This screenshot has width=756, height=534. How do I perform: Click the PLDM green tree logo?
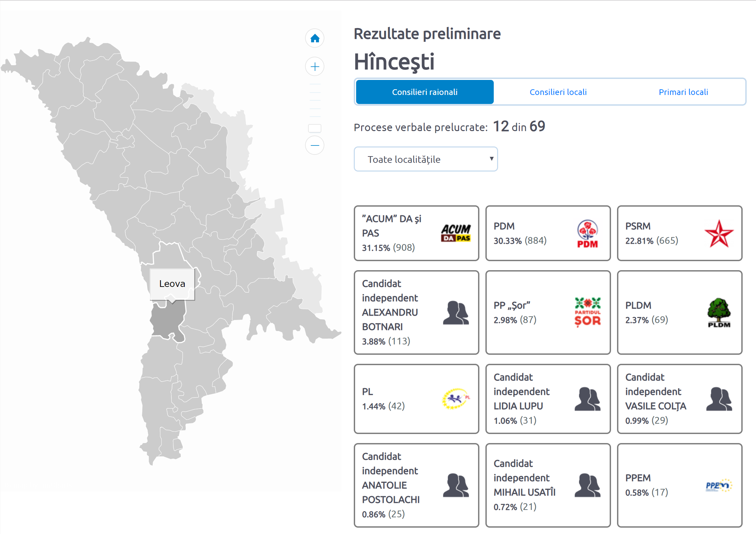point(719,312)
